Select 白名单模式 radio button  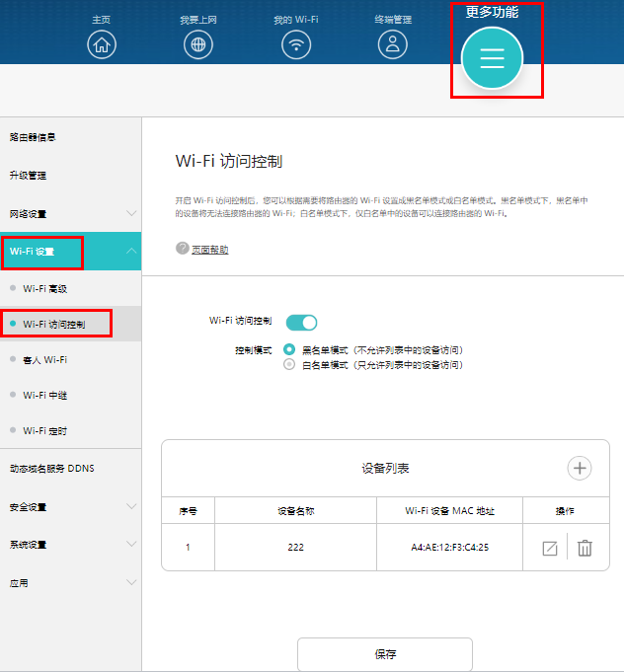click(x=289, y=364)
